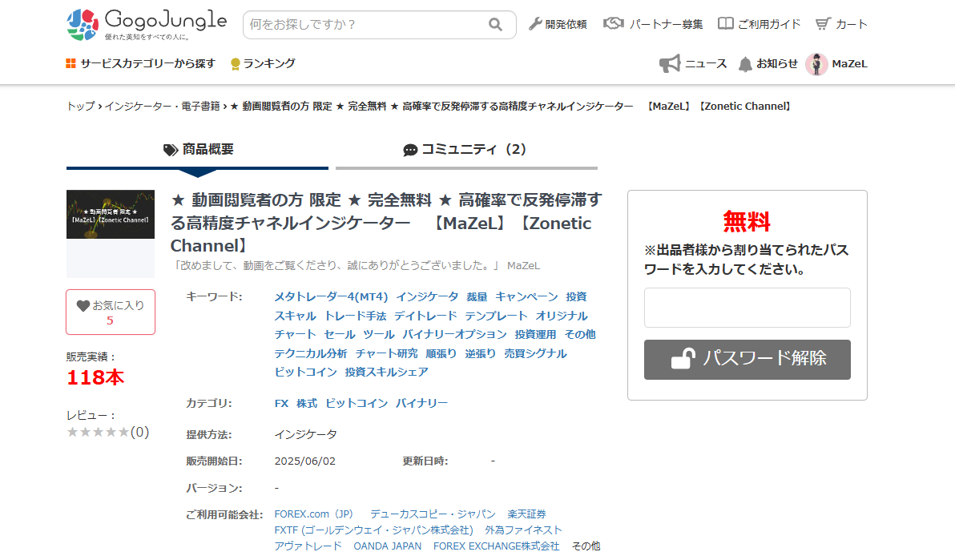
Task: Open 開発依頼 wrench link
Action: click(x=558, y=24)
